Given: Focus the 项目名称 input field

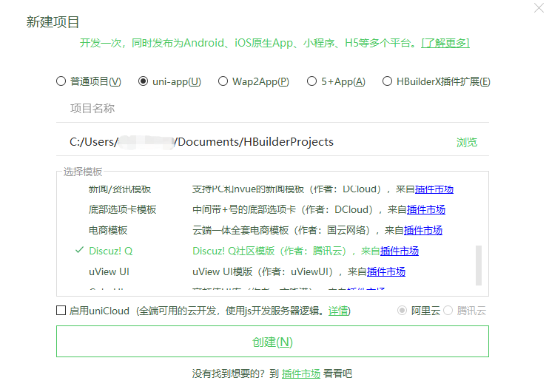Looking at the screenshot, I should (x=272, y=109).
